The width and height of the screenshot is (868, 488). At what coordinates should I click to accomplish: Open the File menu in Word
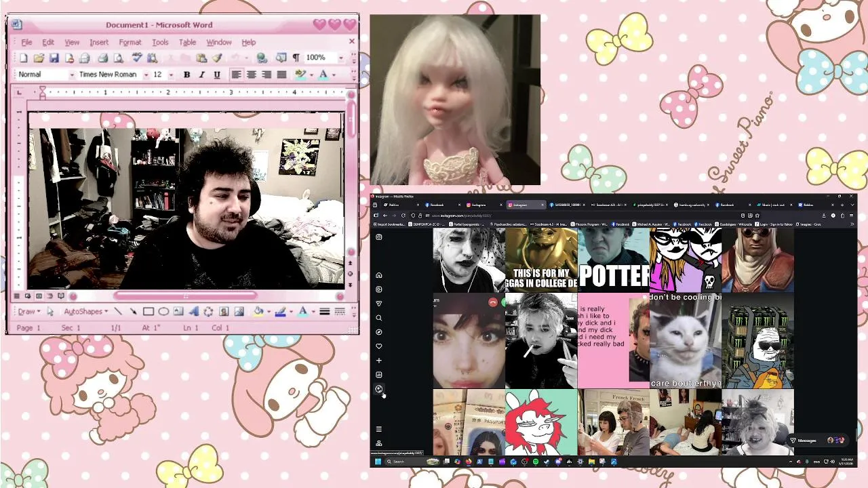pos(26,42)
